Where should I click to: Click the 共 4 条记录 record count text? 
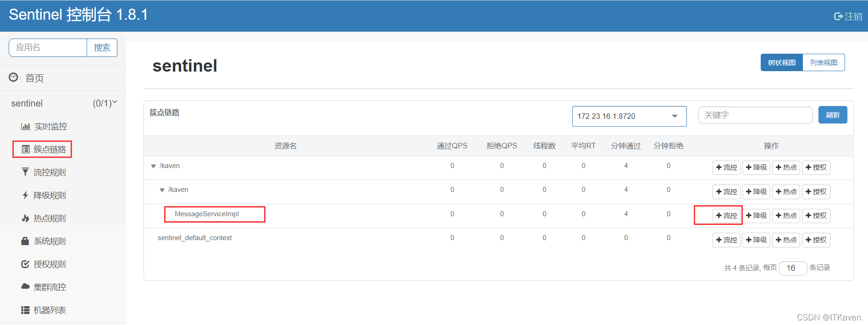742,268
